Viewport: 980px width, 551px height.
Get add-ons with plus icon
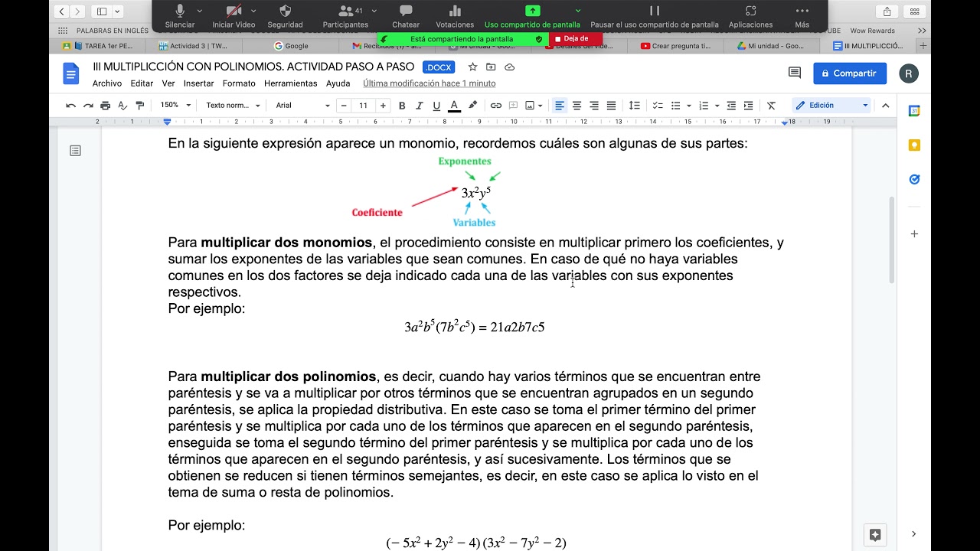914,234
